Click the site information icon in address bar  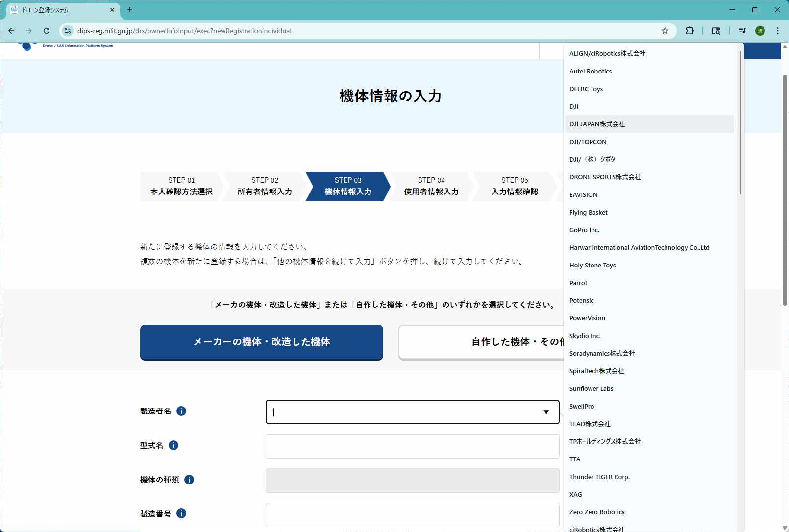[x=68, y=31]
